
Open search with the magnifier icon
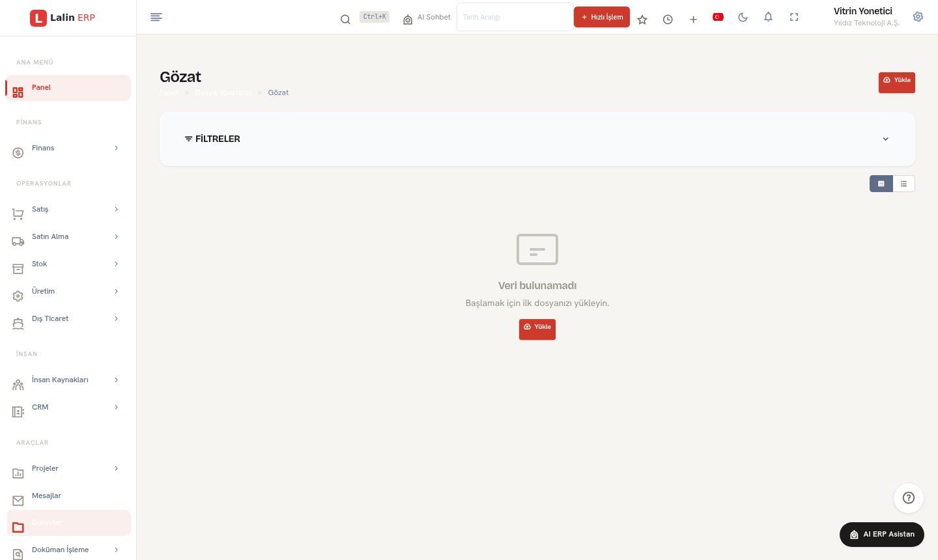click(x=345, y=20)
